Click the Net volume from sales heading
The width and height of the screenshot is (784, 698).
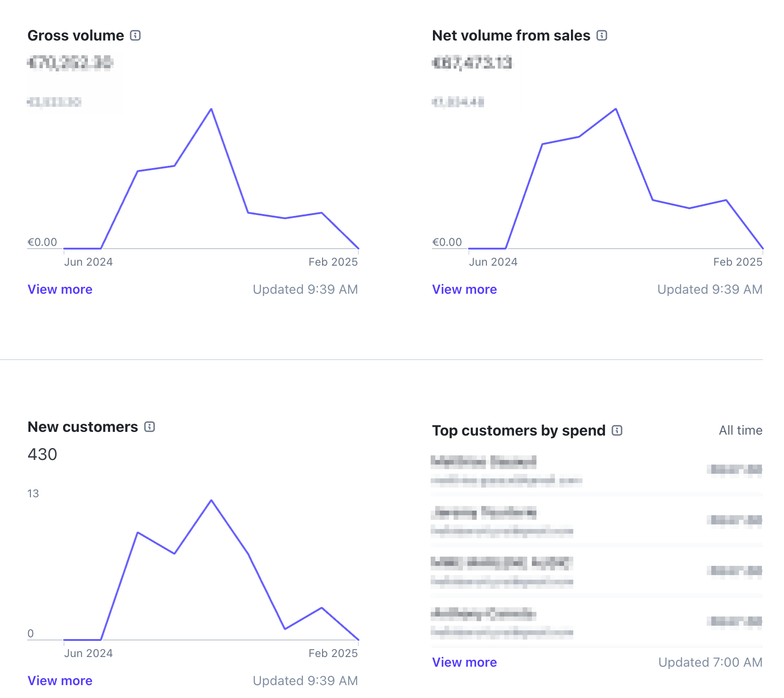[511, 35]
